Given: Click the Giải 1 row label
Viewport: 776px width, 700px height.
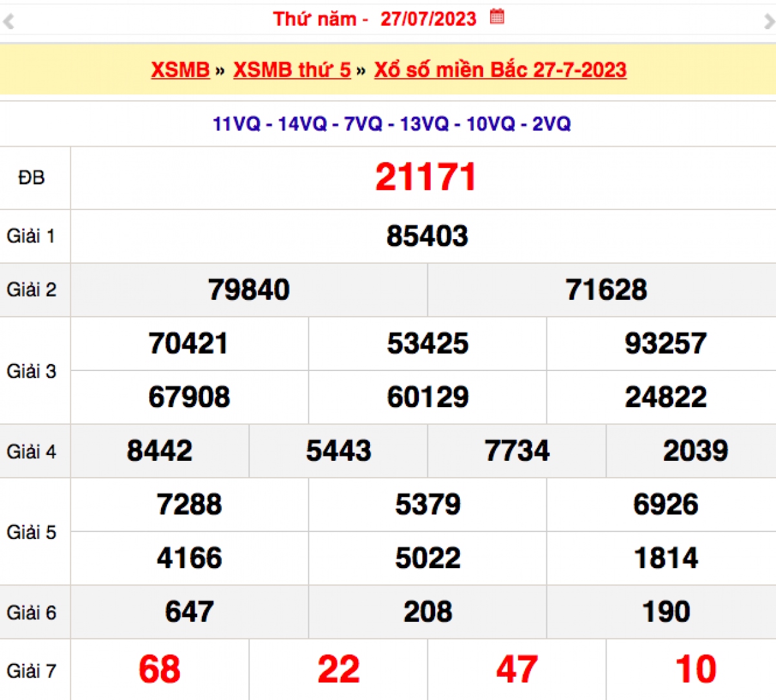Looking at the screenshot, I should (x=31, y=236).
